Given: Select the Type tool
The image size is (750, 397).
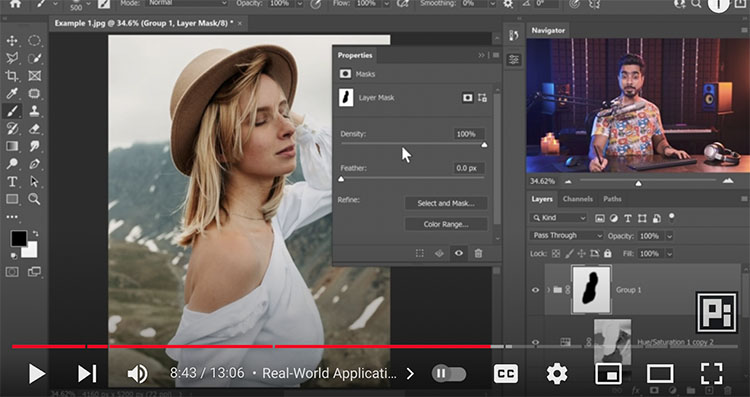Looking at the screenshot, I should (11, 181).
